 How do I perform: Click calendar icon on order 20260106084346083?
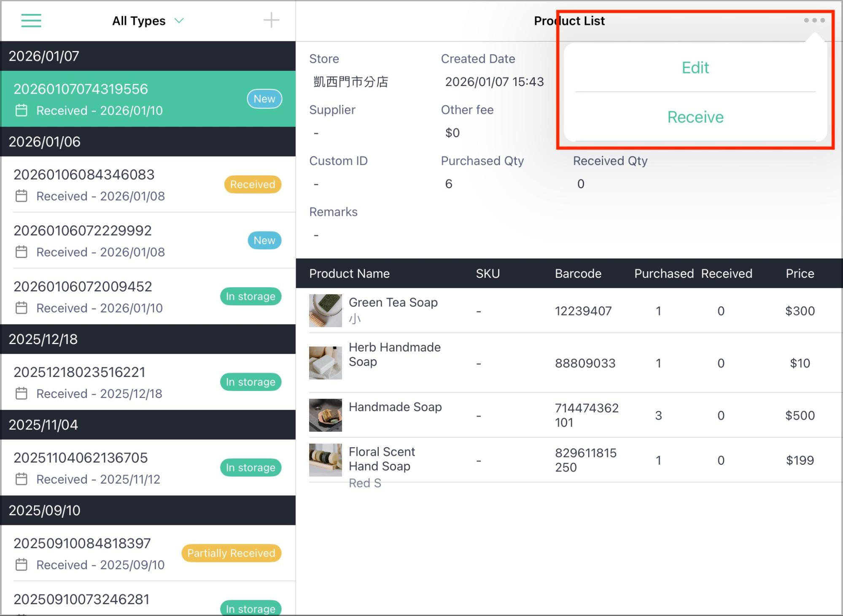[x=22, y=196]
